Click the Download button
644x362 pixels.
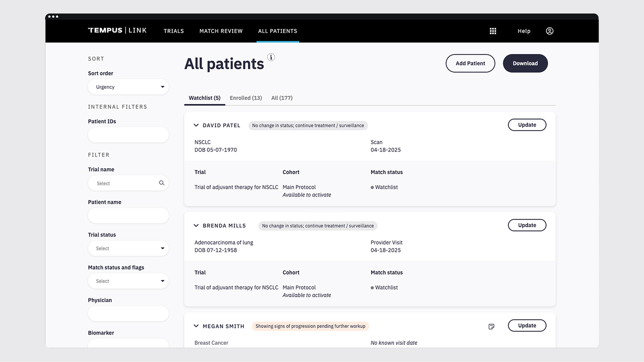(x=525, y=64)
